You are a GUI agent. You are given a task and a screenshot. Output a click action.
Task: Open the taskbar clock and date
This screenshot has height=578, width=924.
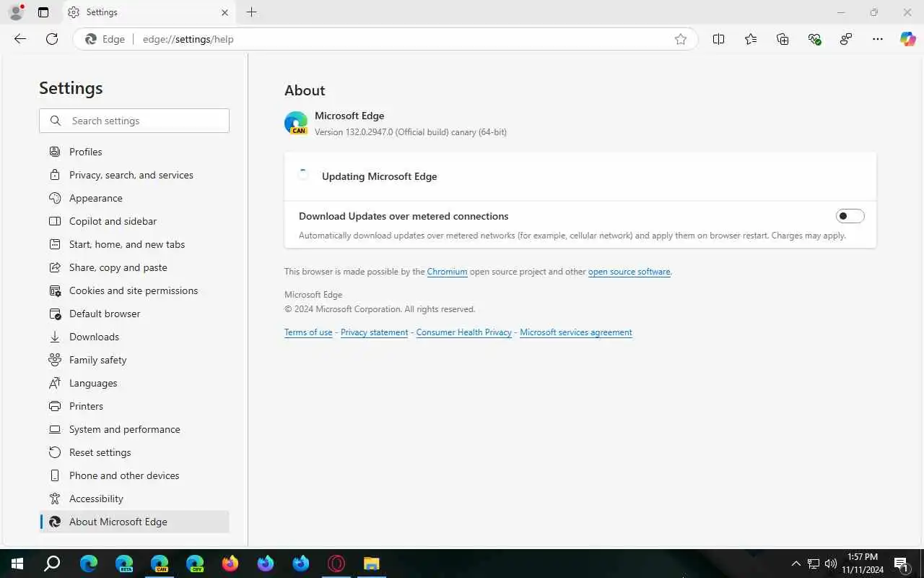coord(862,564)
